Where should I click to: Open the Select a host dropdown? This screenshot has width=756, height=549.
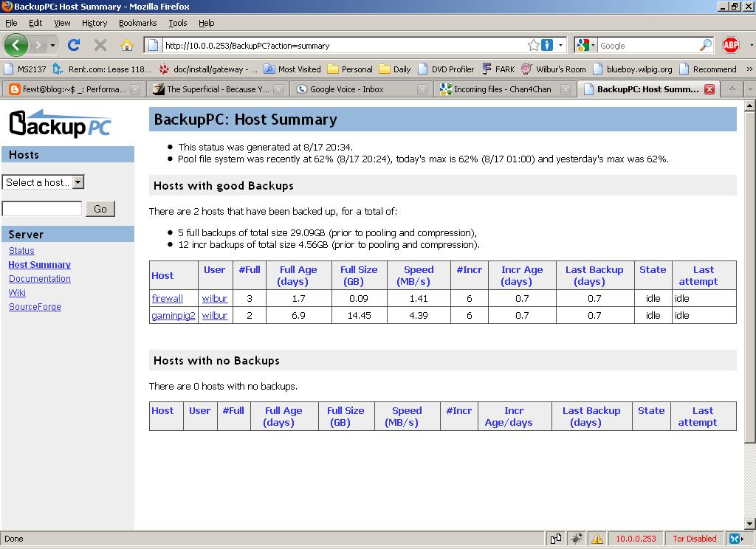pos(44,182)
